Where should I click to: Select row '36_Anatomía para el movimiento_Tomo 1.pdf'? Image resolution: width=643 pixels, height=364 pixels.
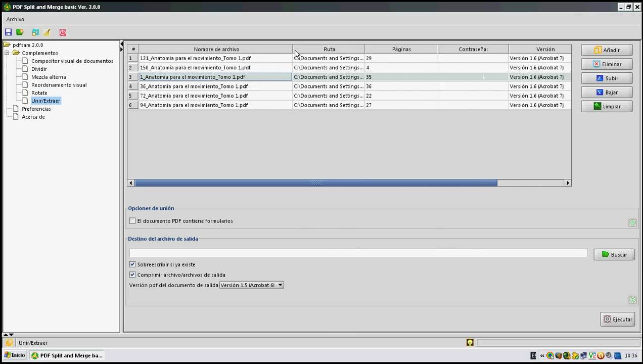coord(349,86)
